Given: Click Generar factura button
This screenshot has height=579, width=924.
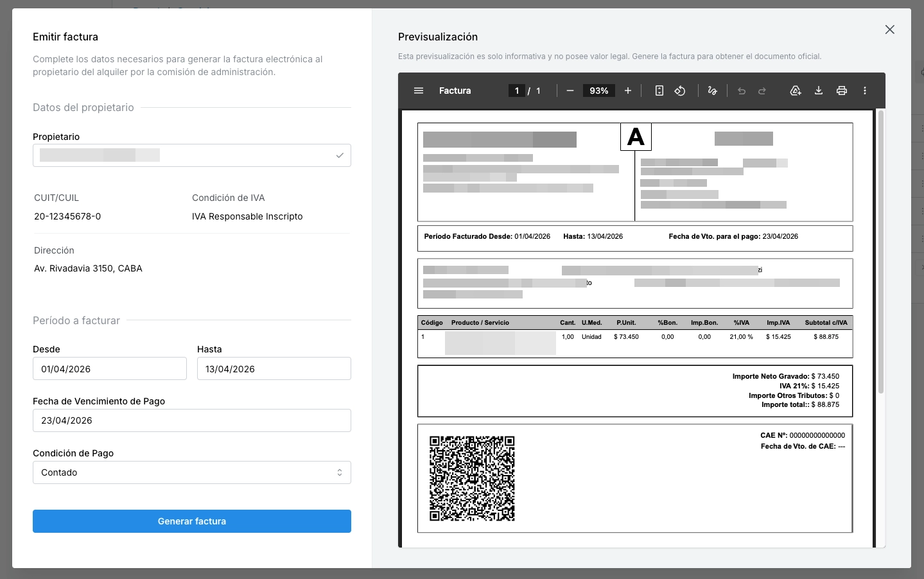Looking at the screenshot, I should (192, 521).
